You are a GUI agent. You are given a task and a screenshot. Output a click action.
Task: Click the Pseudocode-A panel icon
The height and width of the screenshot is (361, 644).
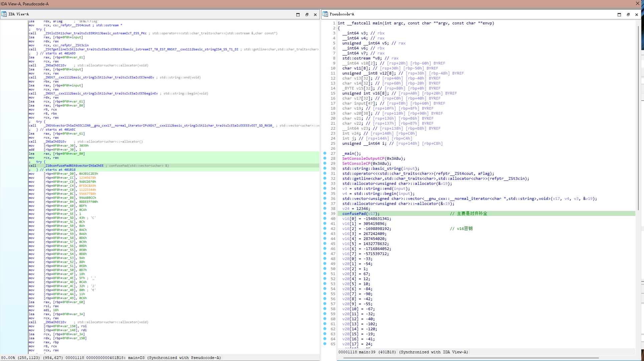[325, 14]
